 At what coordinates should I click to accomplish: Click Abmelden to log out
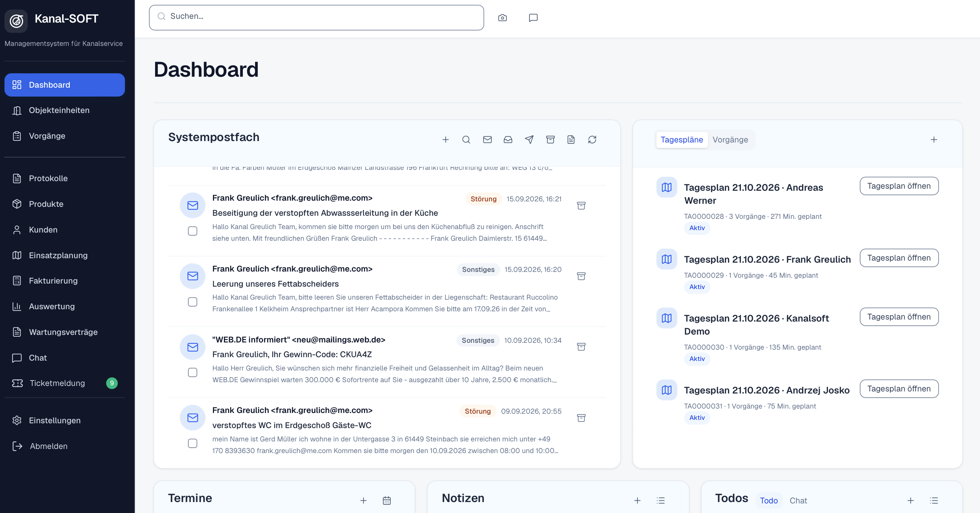pos(65,446)
